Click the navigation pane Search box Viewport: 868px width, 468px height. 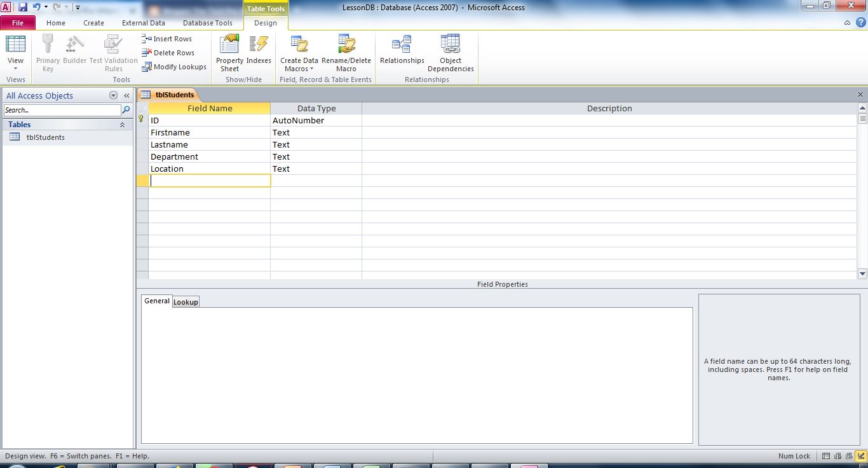(62, 110)
